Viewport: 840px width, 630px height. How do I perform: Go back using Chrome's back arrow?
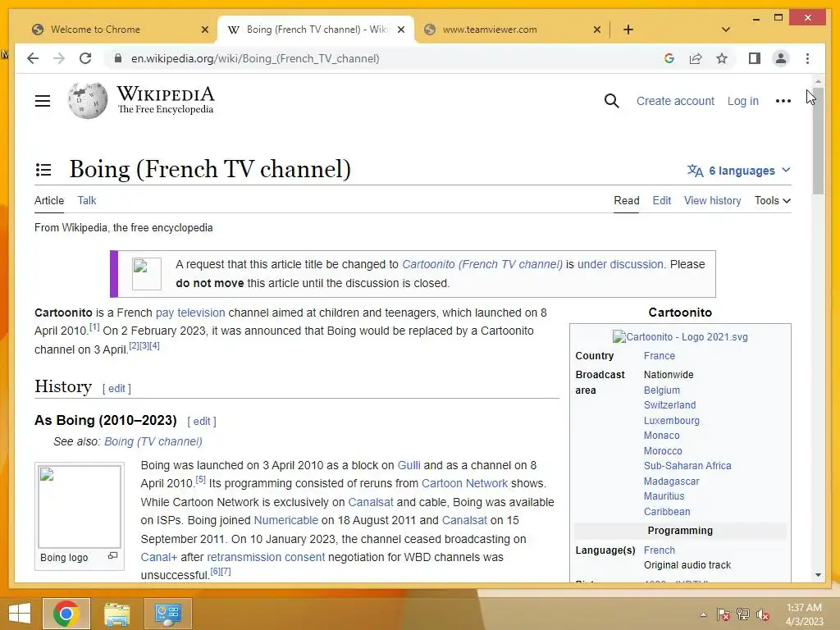coord(33,58)
